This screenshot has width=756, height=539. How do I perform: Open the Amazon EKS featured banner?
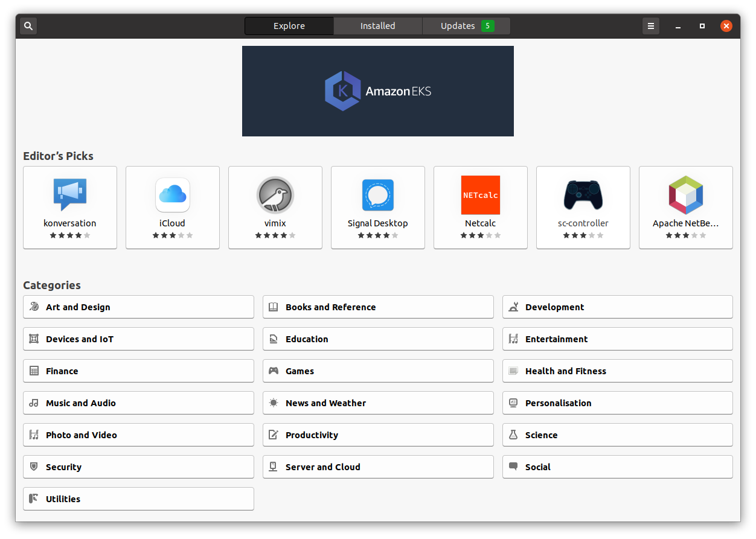(378, 91)
